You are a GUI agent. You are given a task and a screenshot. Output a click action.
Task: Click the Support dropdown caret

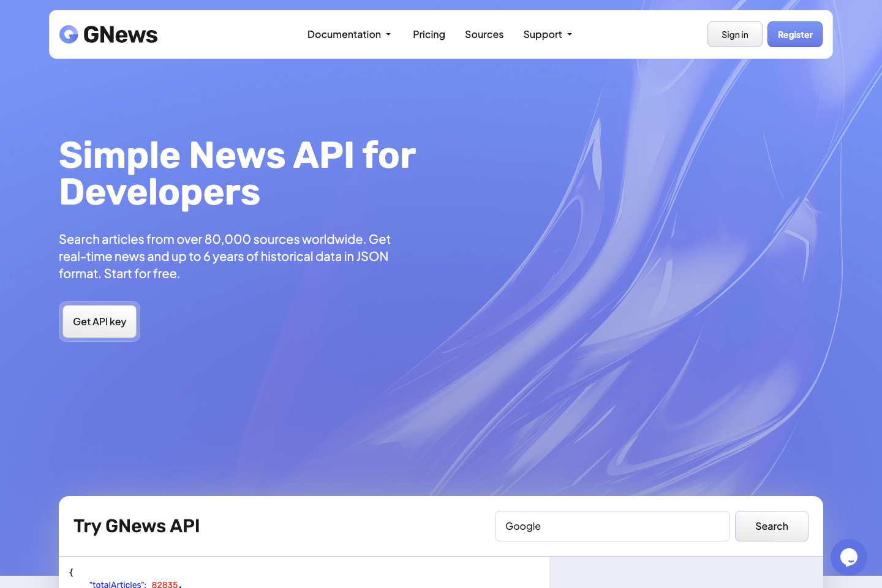569,35
